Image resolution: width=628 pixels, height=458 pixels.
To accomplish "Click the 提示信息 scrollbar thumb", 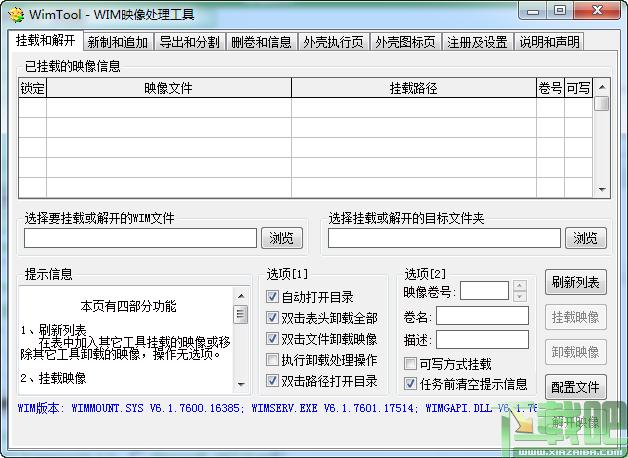I will click(241, 314).
